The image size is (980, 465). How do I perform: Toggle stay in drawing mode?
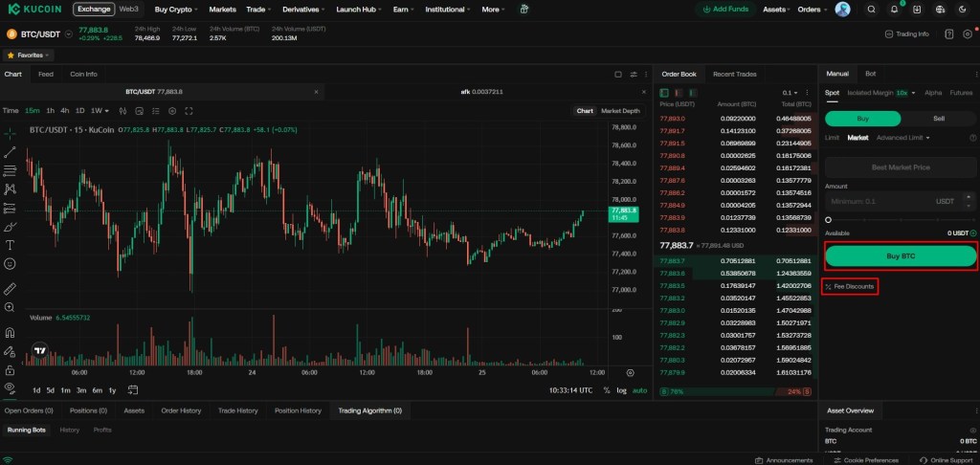(10, 351)
